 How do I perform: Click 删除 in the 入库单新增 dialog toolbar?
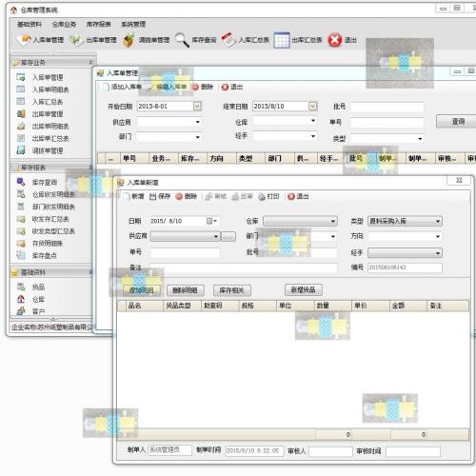click(187, 196)
